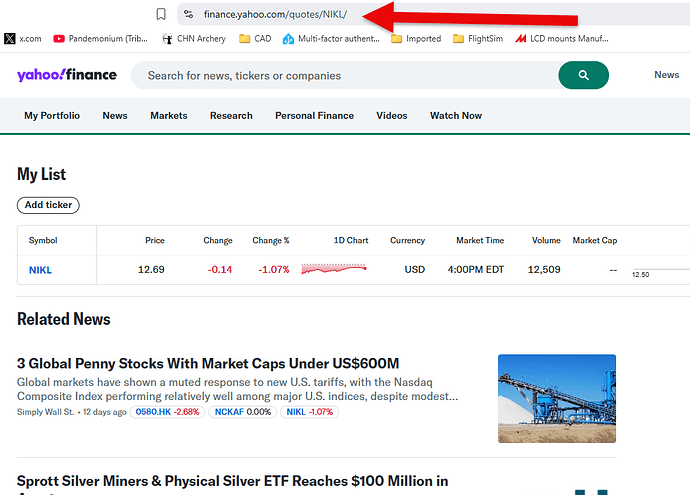The image size is (690, 495).
Task: Open the x.com bookmark
Action: (x=23, y=39)
